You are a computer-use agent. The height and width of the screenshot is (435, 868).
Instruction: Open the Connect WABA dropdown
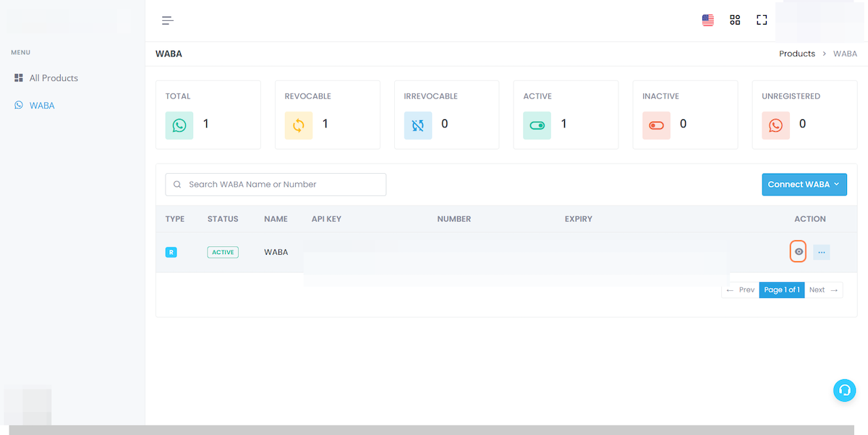point(804,185)
